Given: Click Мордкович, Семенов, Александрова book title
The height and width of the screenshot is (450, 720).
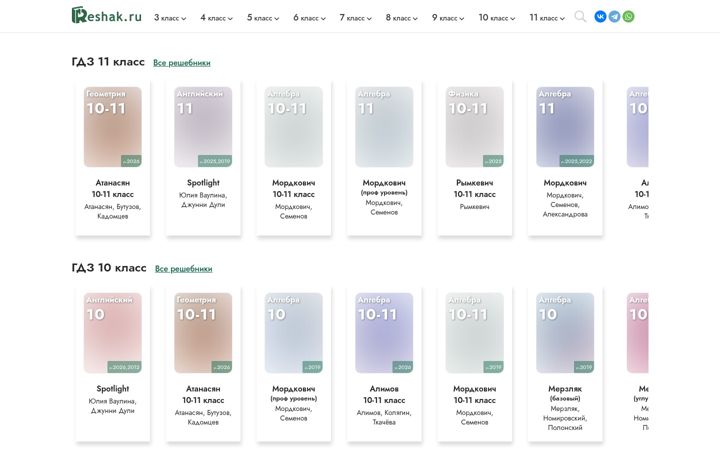Looking at the screenshot, I should [565, 183].
